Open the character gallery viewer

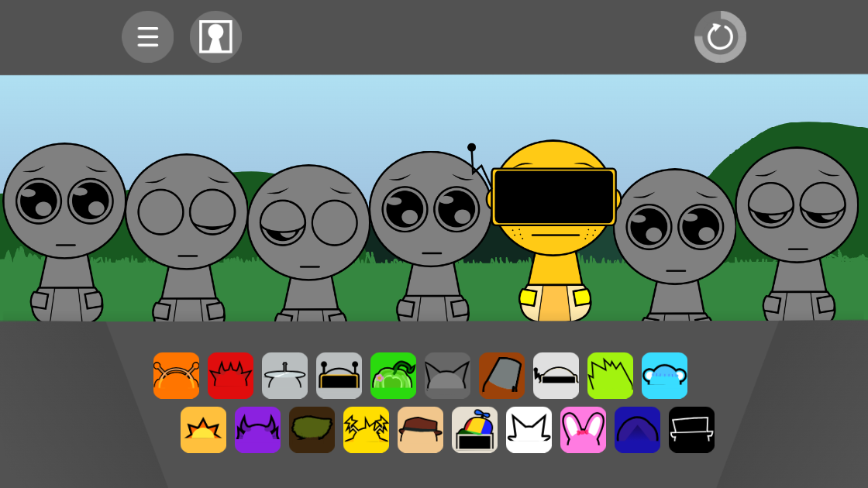215,36
